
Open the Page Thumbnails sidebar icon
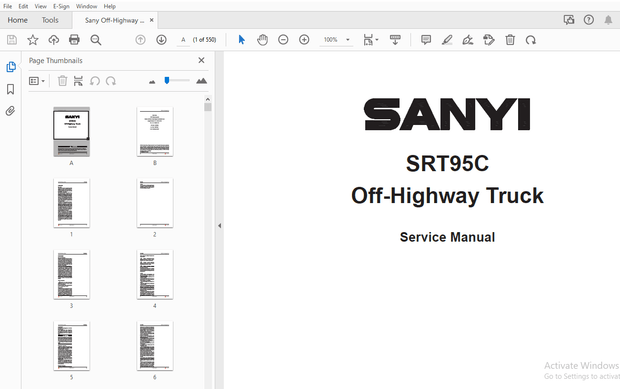pyautogui.click(x=11, y=67)
